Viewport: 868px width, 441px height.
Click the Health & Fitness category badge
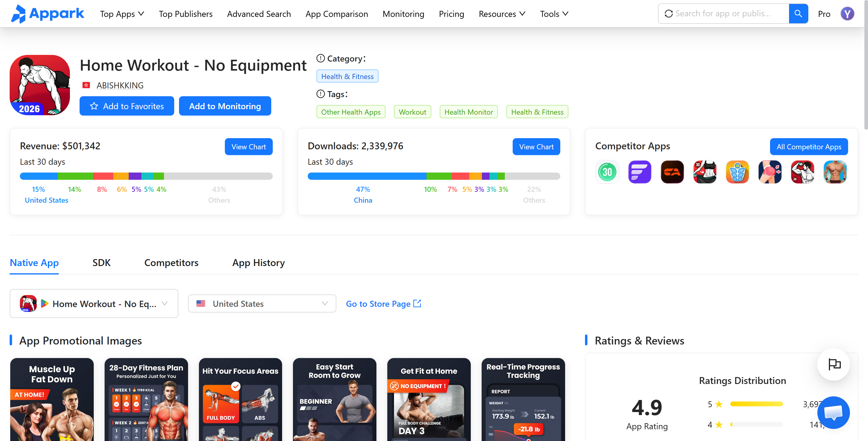(347, 76)
